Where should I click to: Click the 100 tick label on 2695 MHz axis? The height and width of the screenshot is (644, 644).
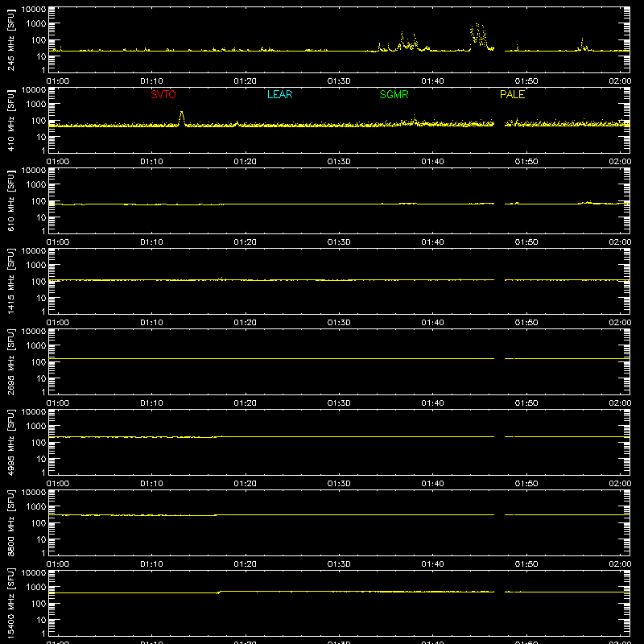point(39,362)
